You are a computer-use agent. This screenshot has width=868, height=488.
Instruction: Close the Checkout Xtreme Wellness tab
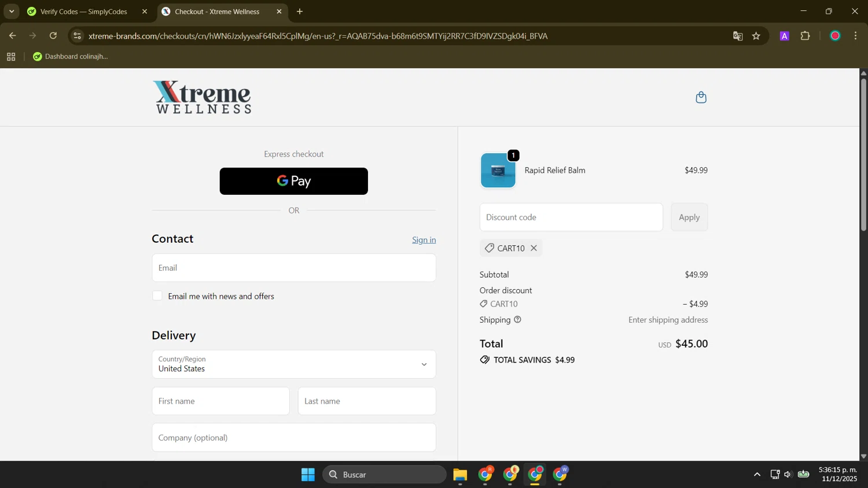click(279, 12)
